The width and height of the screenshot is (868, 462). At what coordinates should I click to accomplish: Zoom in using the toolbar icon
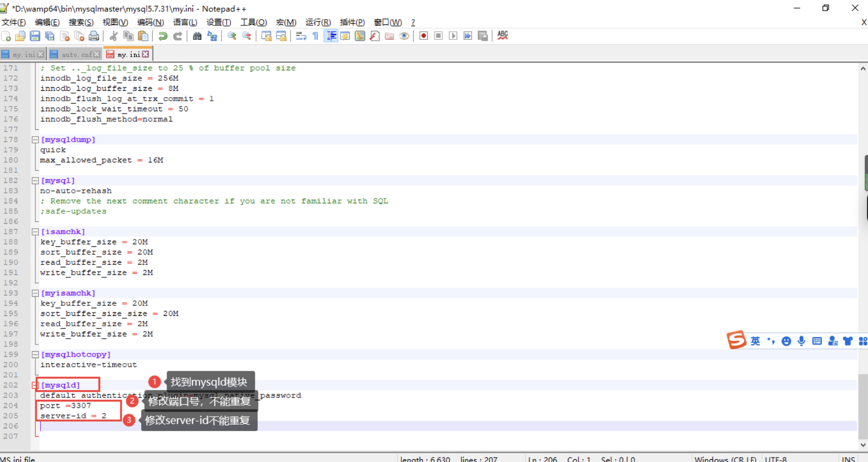click(x=232, y=36)
